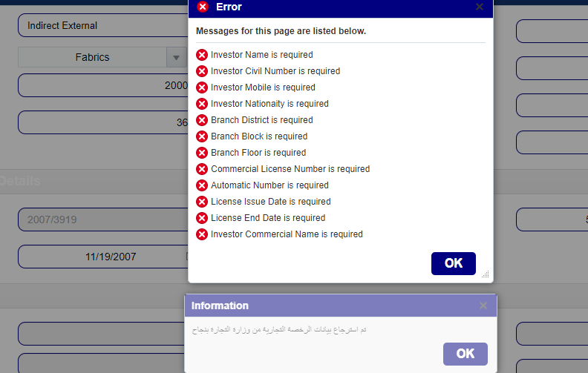Close the Error dialog with X

(x=480, y=7)
